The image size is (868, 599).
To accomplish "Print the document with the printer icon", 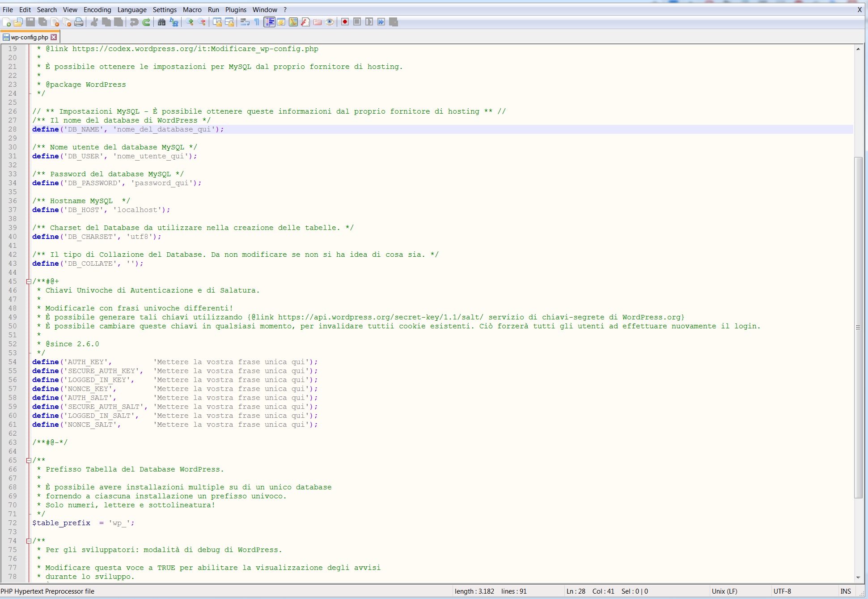I will tap(79, 22).
